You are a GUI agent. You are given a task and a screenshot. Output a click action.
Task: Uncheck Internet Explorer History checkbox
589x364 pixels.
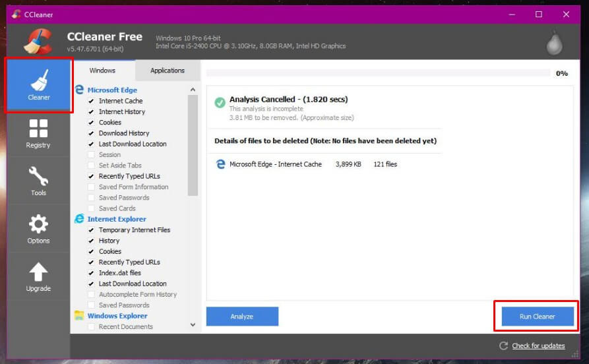click(91, 241)
